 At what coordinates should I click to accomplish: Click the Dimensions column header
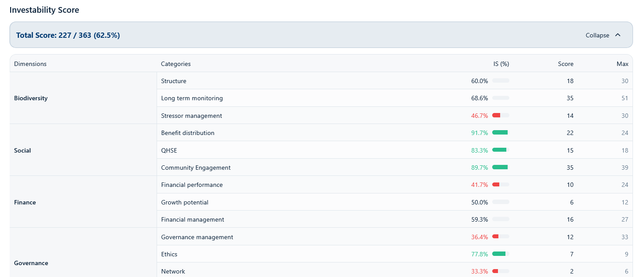click(30, 64)
